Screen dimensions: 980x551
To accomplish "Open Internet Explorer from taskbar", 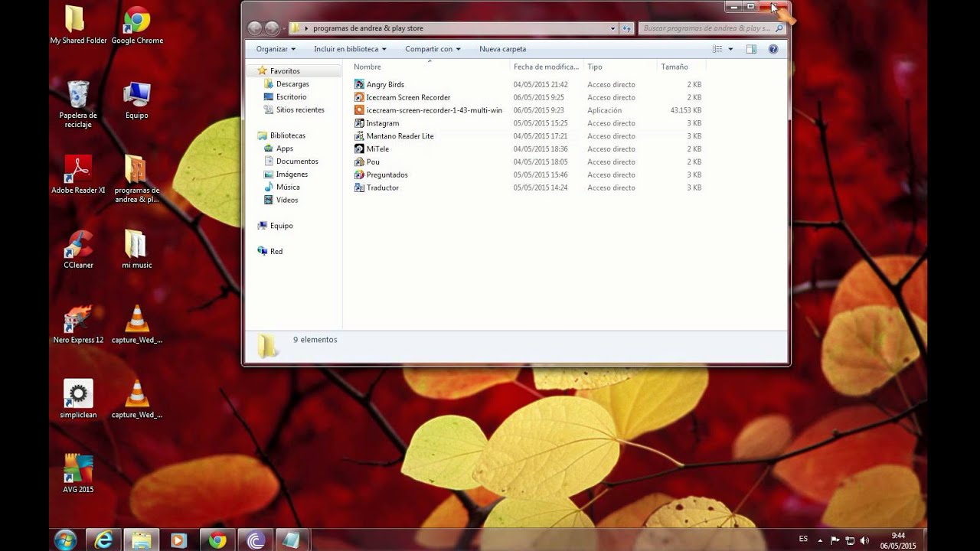I will (103, 540).
